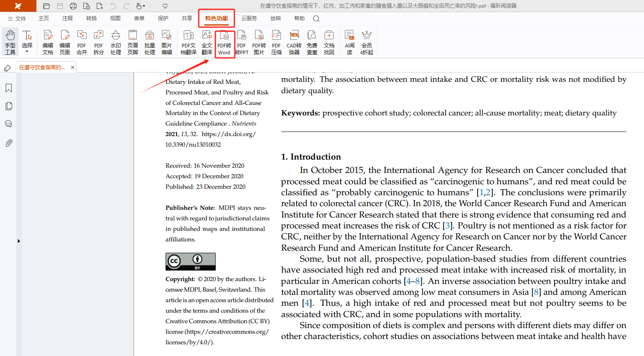Open the bookmarks panel in left sidebar
This screenshot has height=356, width=644.
point(9,88)
